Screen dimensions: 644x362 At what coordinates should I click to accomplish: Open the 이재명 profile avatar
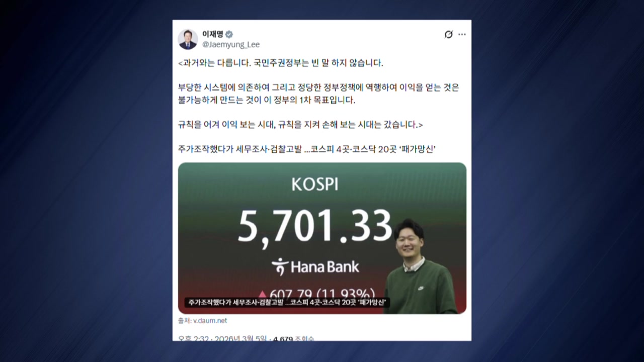[188, 39]
